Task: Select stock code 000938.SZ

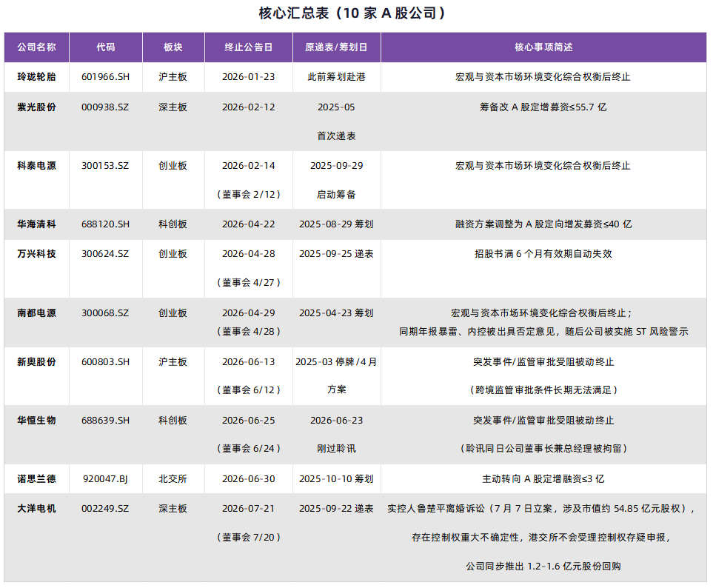Action: [105, 107]
